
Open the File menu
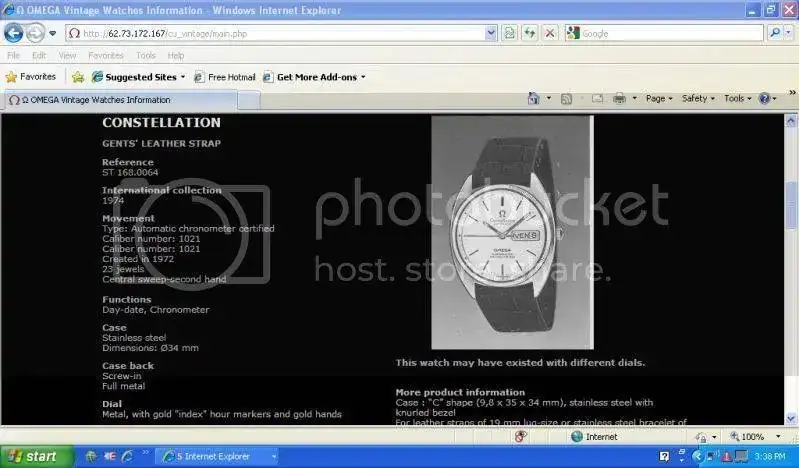14,55
